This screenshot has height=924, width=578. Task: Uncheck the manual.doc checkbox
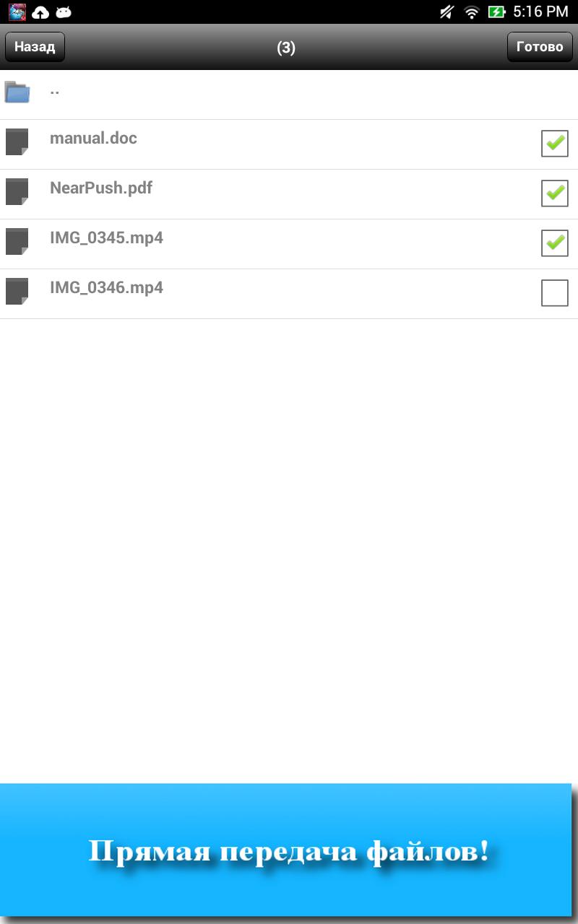coord(555,144)
